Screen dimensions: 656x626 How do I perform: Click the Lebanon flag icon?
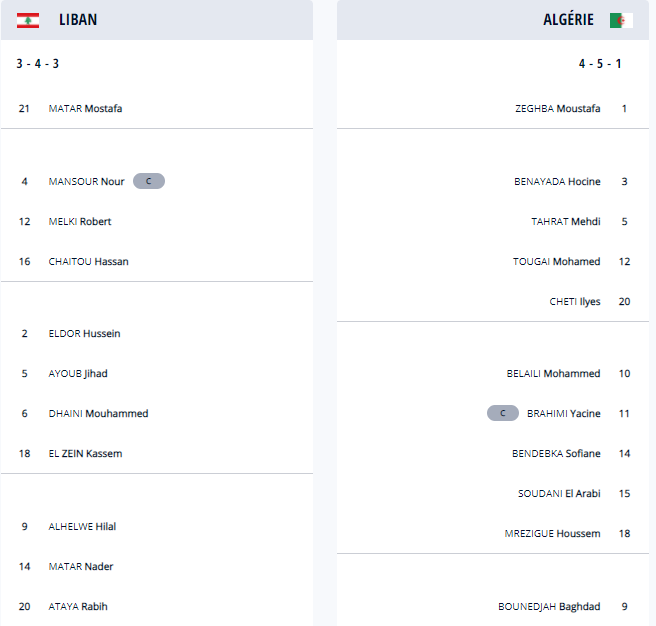[x=28, y=20]
